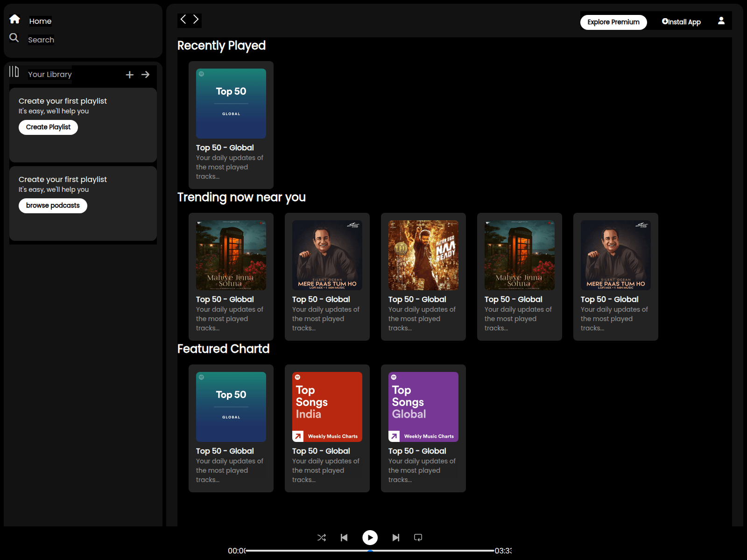
Task: Select Search in the sidebar
Action: pos(41,40)
